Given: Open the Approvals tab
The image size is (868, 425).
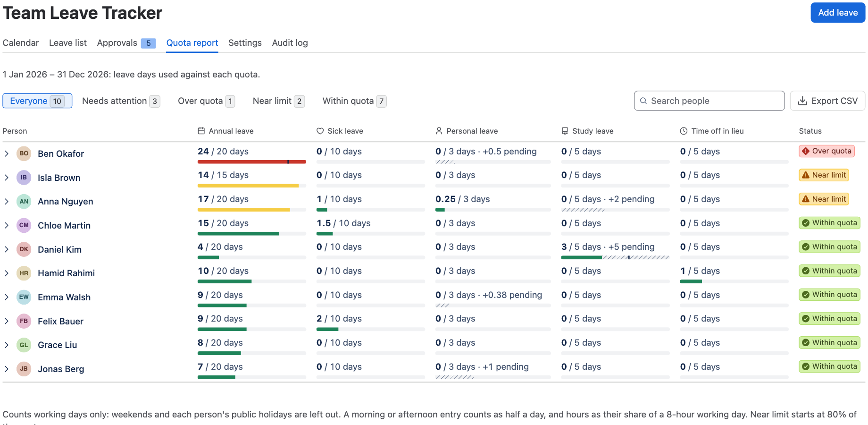Looking at the screenshot, I should click(126, 43).
